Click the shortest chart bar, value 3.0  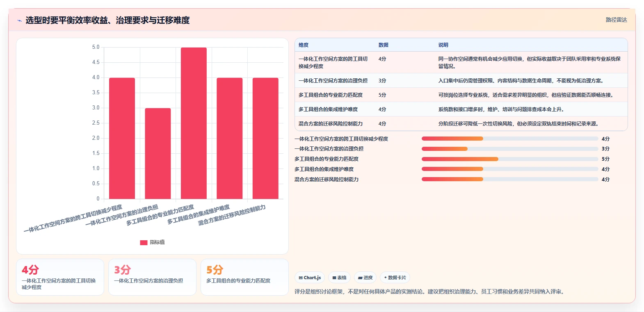pos(158,153)
